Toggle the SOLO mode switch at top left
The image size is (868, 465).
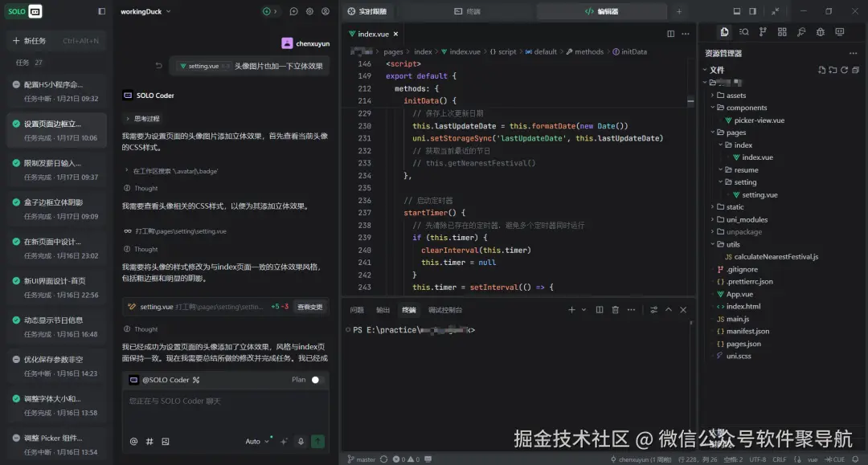click(25, 11)
